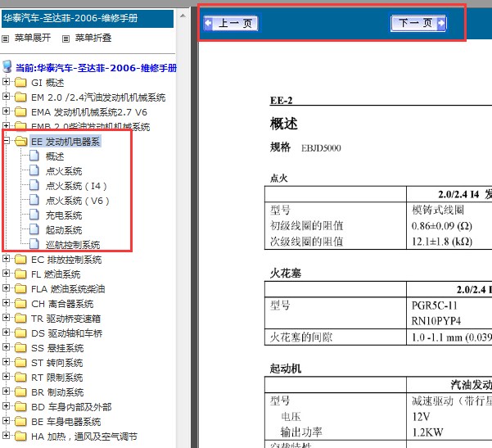Select the BE 车身电器系统 folder label
This screenshot has width=492, height=448.
pyautogui.click(x=66, y=422)
